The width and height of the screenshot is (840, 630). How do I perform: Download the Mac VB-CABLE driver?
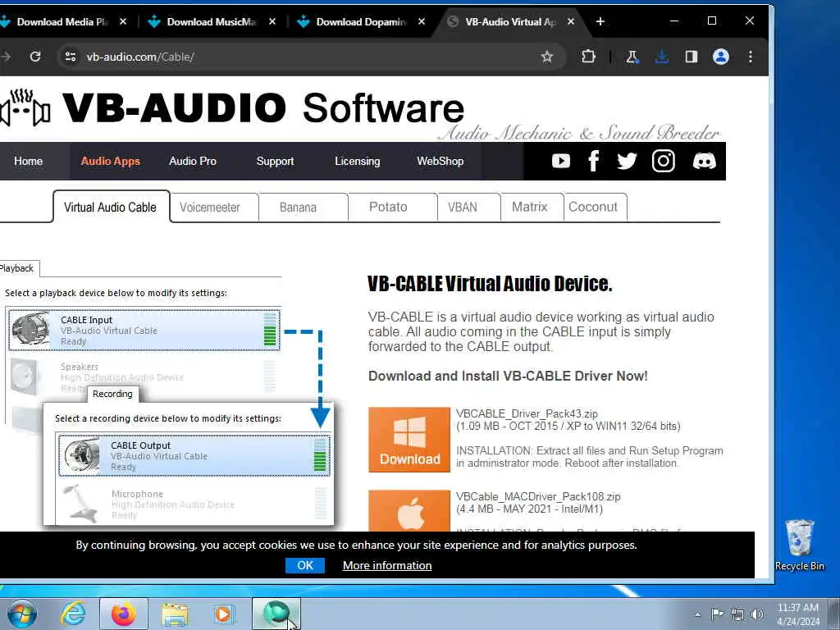[409, 510]
